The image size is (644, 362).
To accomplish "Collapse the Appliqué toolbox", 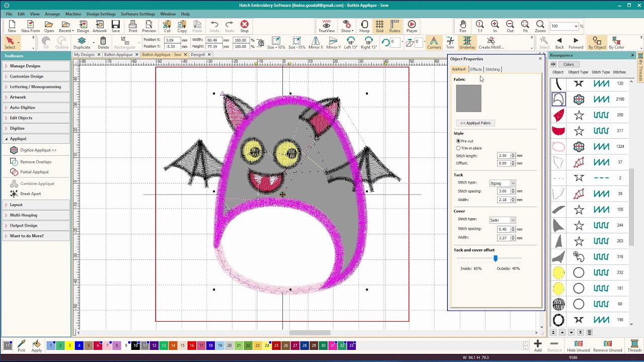I will click(36, 139).
